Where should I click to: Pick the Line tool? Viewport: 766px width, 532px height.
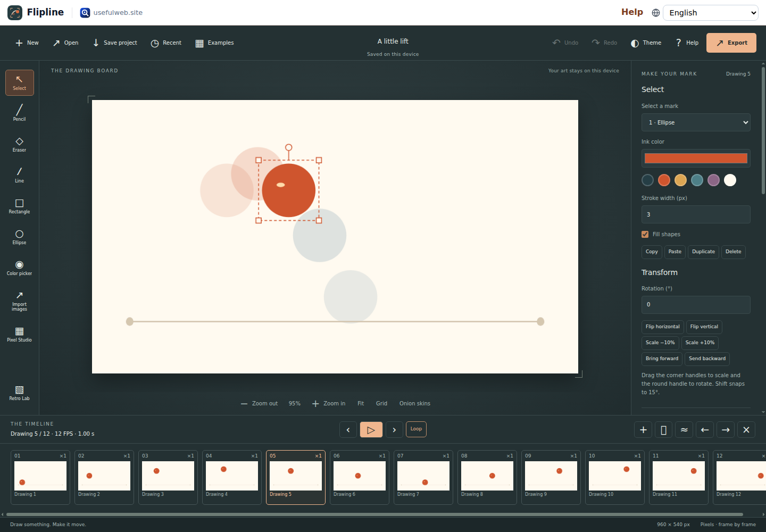coord(20,175)
